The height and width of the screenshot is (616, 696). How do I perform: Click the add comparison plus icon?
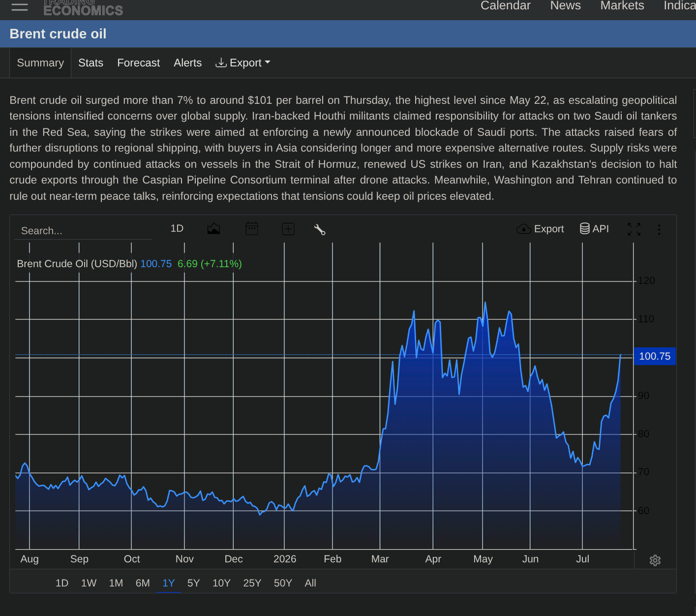[288, 229]
